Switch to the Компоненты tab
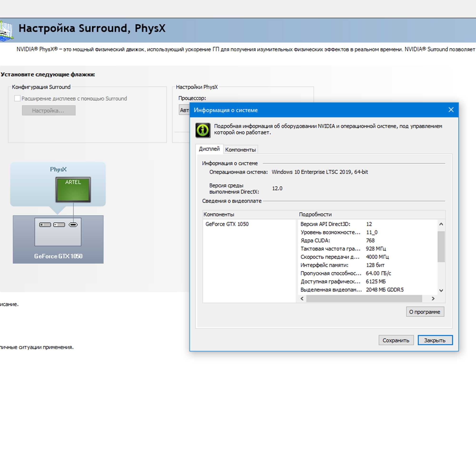This screenshot has width=476, height=476. tap(240, 149)
